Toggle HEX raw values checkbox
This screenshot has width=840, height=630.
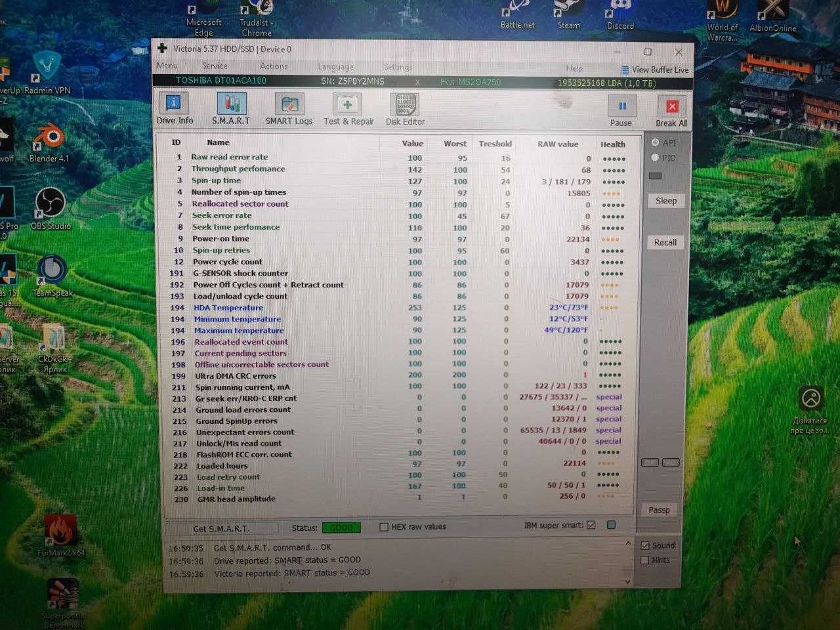point(384,526)
